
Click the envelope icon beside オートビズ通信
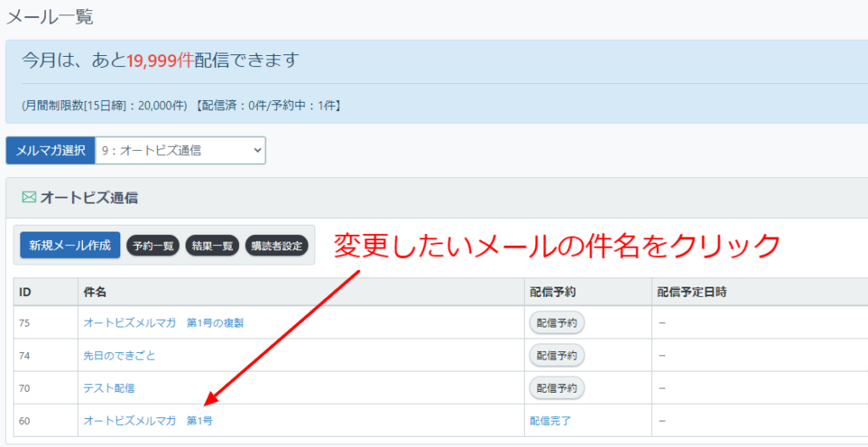tap(29, 197)
